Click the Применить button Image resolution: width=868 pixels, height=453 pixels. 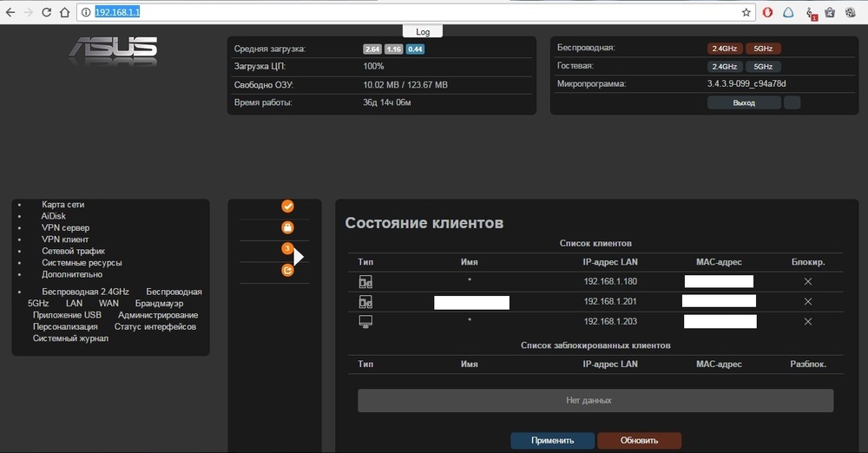pyautogui.click(x=552, y=441)
